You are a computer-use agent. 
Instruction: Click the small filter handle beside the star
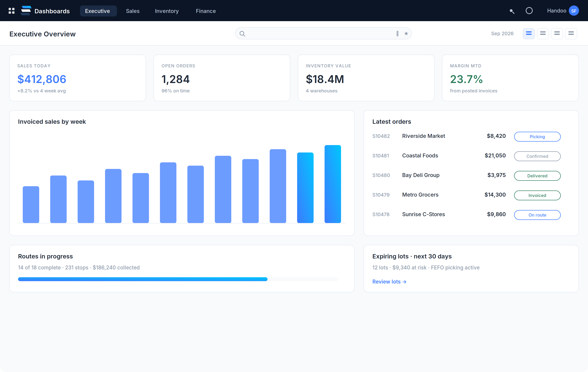pyautogui.click(x=397, y=33)
